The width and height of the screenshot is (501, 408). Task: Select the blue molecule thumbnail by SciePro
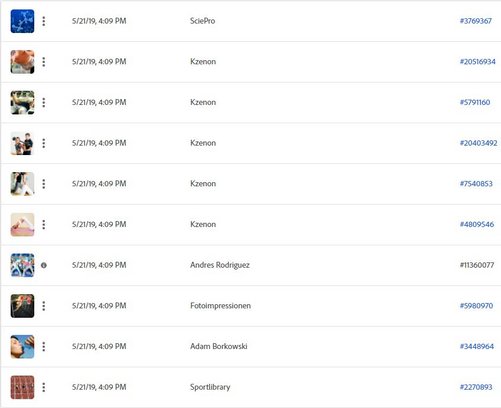coord(22,21)
